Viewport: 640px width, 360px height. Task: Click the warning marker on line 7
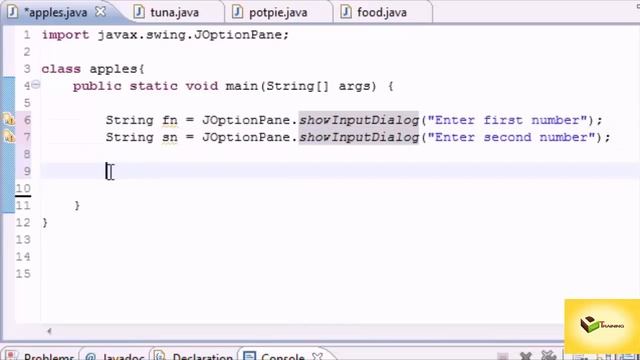click(x=9, y=137)
